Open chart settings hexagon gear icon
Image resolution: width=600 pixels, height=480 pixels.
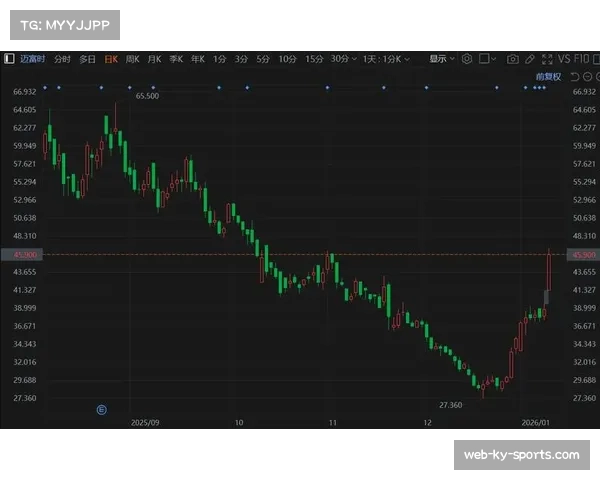click(x=466, y=59)
